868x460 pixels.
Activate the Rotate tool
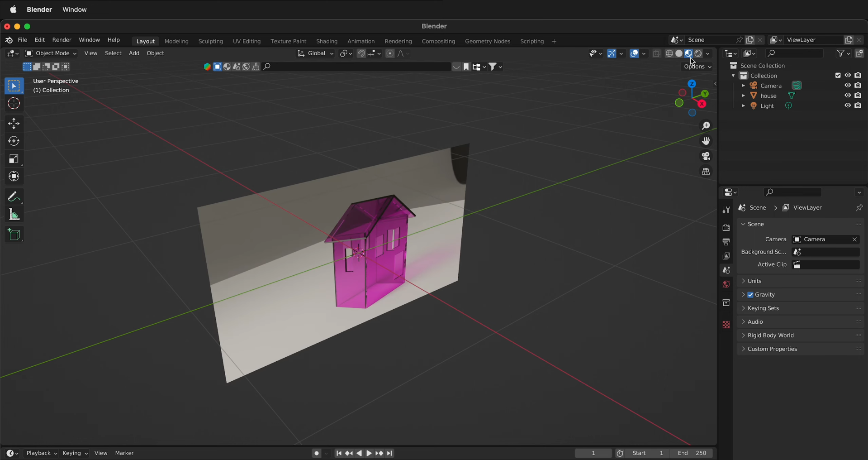[14, 141]
